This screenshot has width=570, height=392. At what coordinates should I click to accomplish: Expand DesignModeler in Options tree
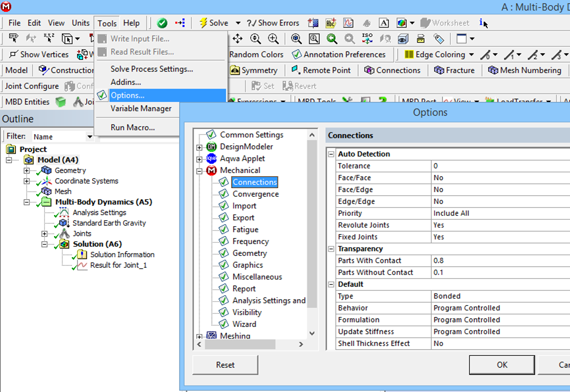[199, 147]
